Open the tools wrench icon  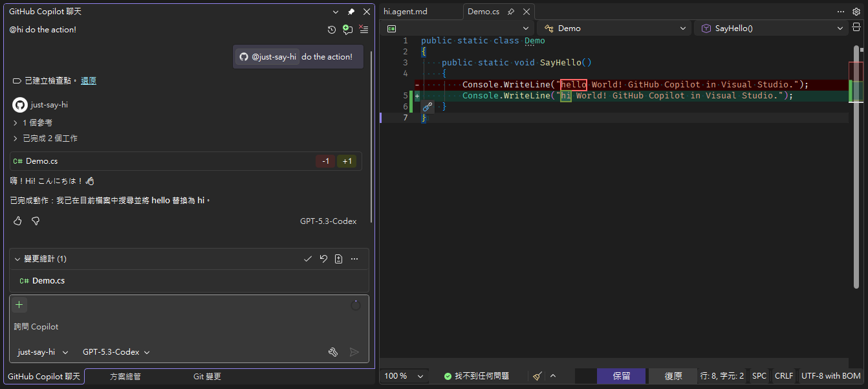(333, 352)
